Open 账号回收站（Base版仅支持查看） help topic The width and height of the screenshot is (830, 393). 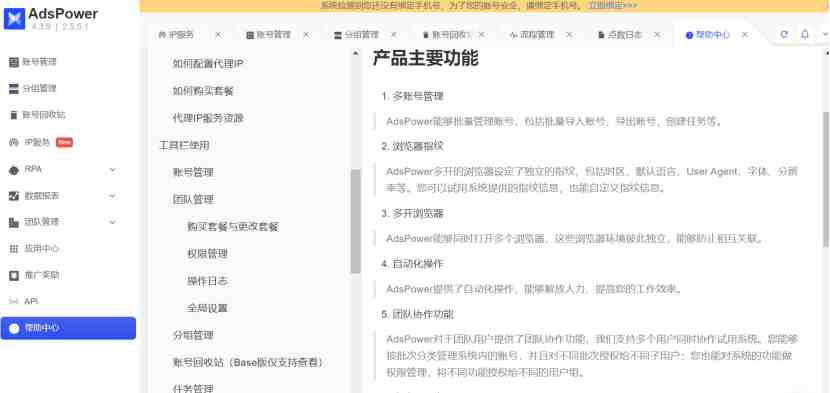pyautogui.click(x=248, y=363)
